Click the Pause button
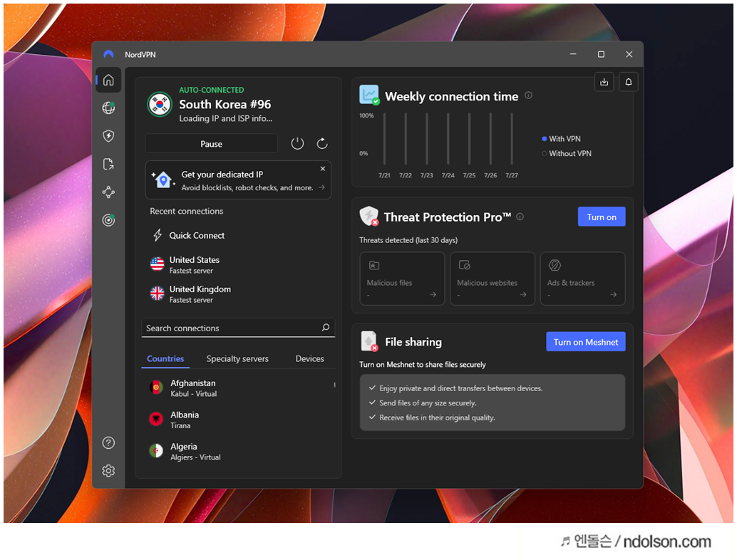The width and height of the screenshot is (737, 560). point(212,144)
